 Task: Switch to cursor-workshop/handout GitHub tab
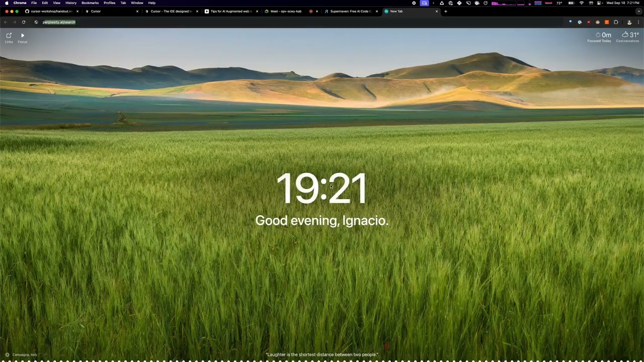(x=52, y=11)
